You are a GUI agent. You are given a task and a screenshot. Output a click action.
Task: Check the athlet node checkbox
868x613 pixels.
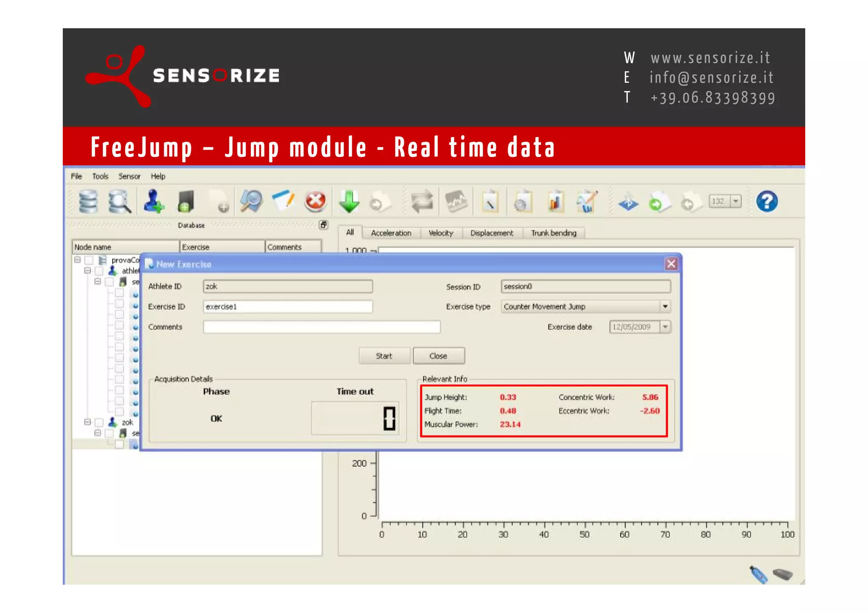(99, 270)
